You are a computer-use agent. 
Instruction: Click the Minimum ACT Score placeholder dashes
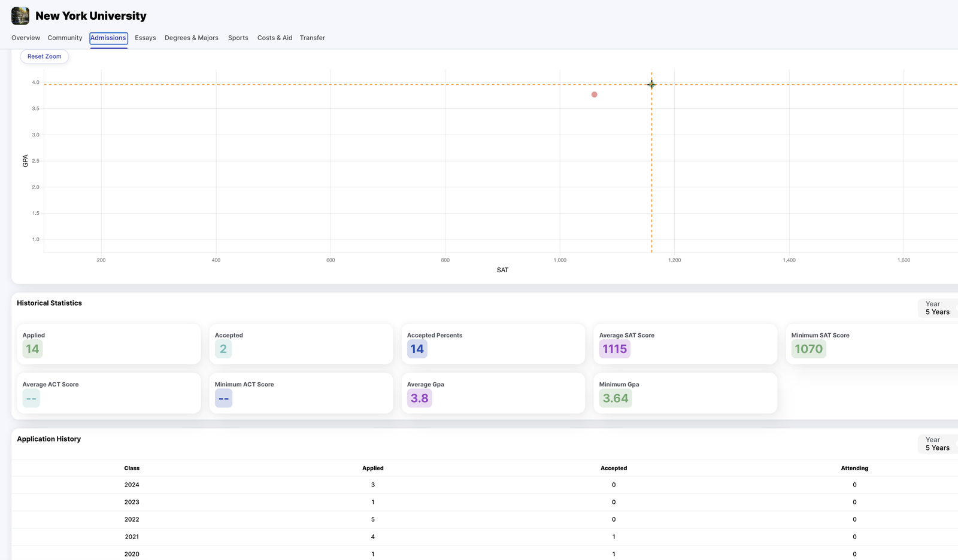[x=223, y=398]
